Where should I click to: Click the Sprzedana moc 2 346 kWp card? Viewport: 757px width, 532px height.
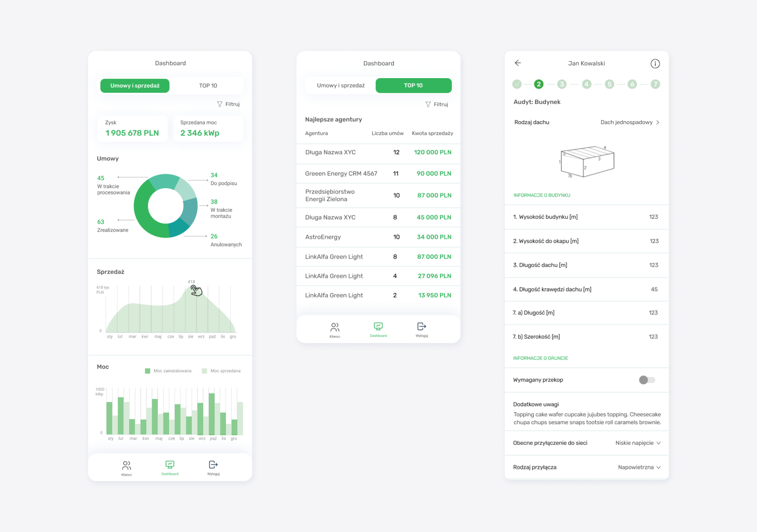tap(208, 129)
